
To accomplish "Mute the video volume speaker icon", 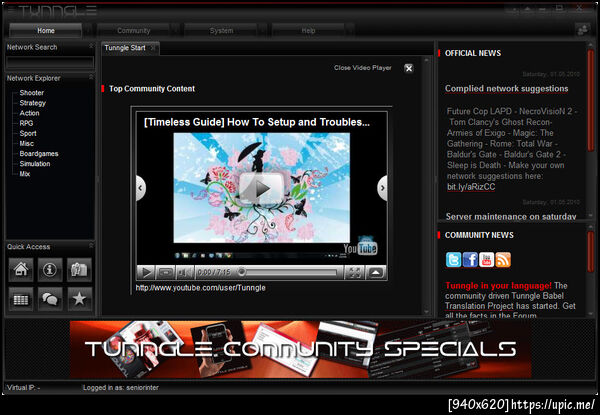I will coord(184,273).
